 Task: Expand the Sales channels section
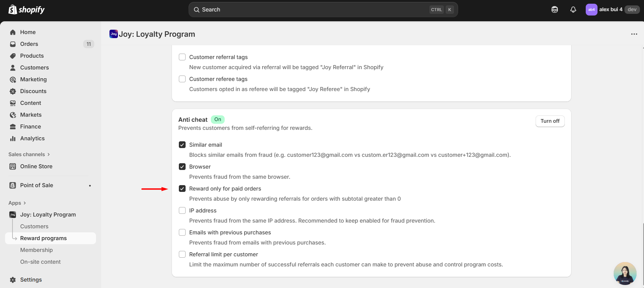pyautogui.click(x=49, y=154)
